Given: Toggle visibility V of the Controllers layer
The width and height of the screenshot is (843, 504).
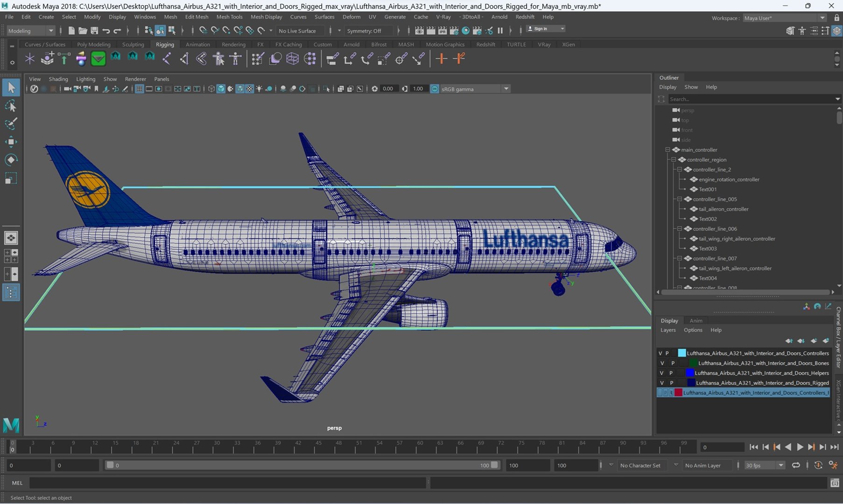Looking at the screenshot, I should (x=660, y=353).
